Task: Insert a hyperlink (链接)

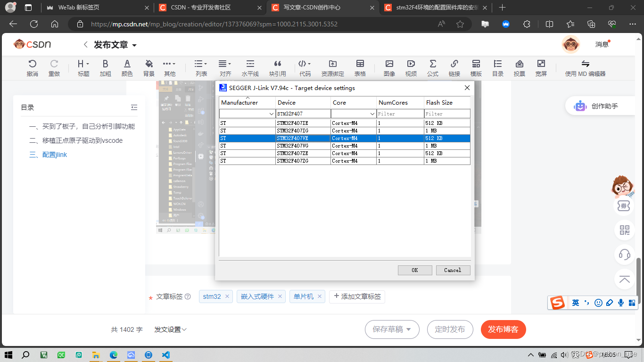Action: tap(454, 68)
